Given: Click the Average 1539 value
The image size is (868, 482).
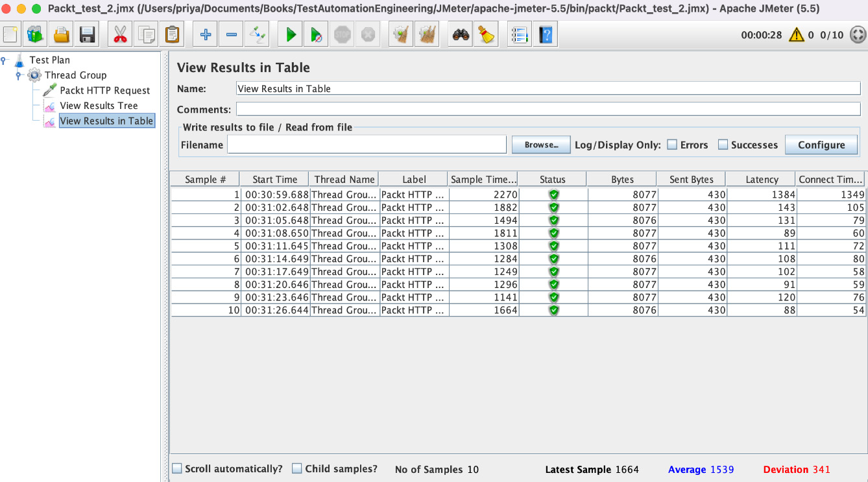Looking at the screenshot, I should coord(722,469).
